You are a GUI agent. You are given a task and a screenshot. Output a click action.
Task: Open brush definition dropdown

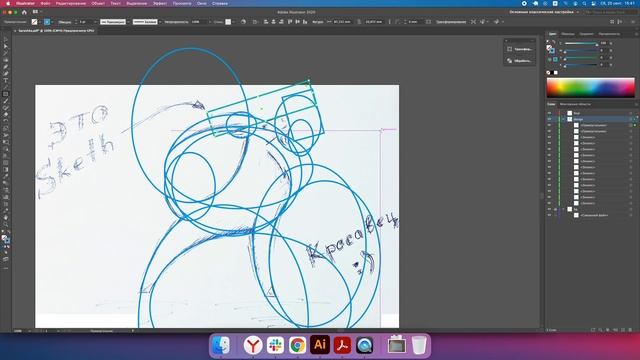(160, 22)
